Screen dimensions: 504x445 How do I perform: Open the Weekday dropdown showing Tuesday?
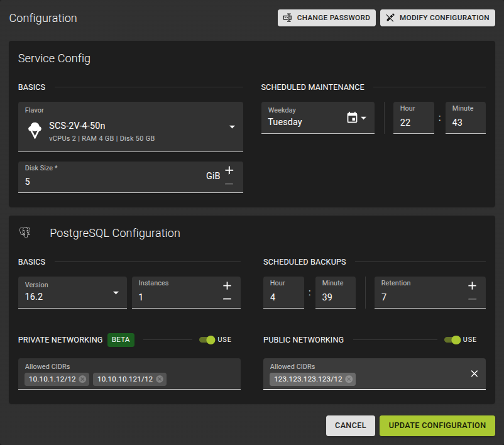point(317,118)
